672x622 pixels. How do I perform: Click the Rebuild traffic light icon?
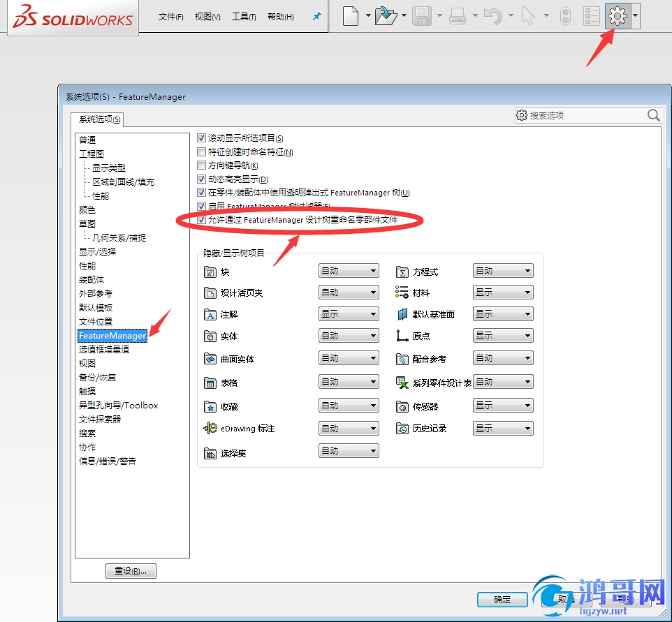click(x=566, y=16)
